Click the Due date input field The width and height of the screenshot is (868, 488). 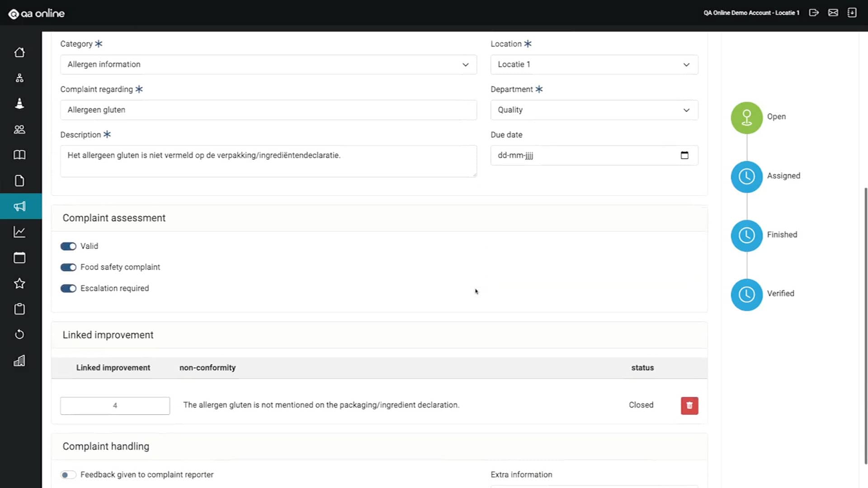click(593, 155)
